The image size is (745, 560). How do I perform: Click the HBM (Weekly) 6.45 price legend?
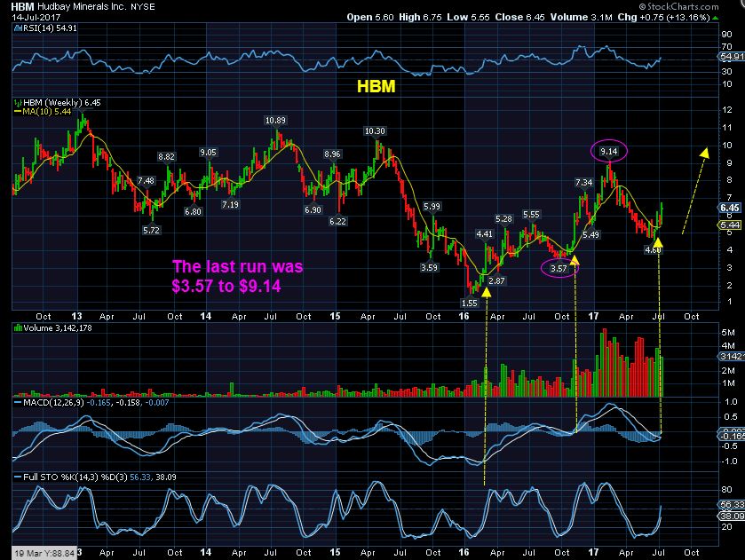[62, 103]
